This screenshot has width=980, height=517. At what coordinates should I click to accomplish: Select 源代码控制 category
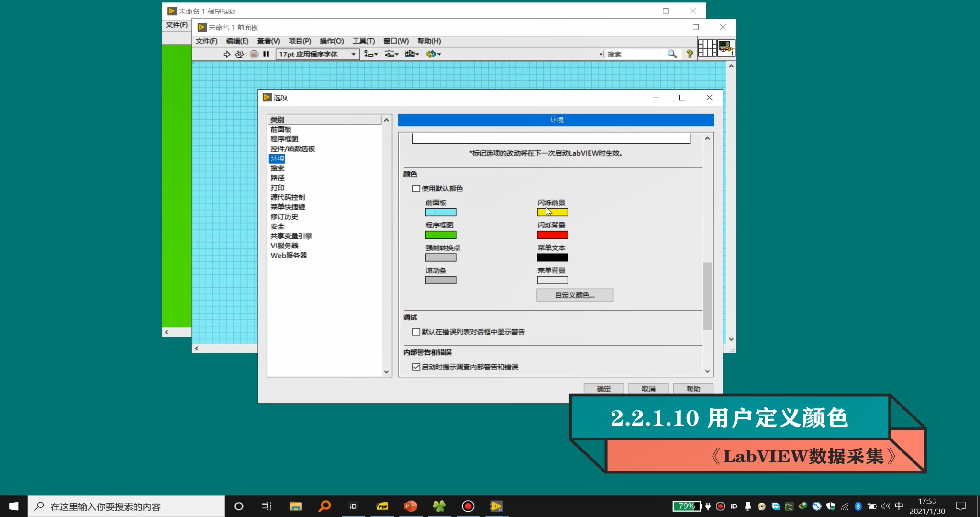(x=288, y=197)
